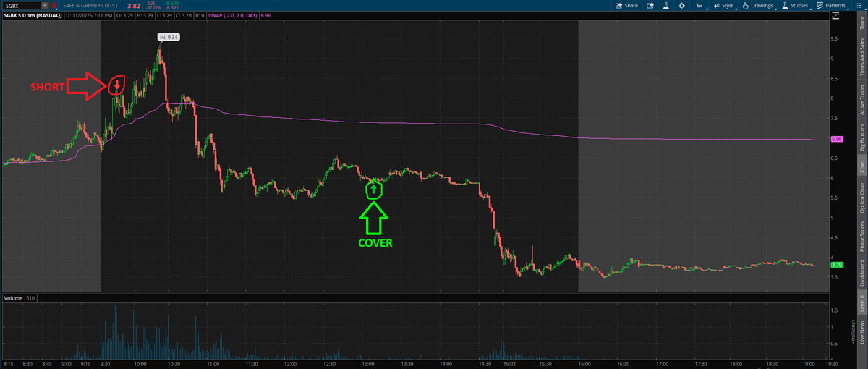The height and width of the screenshot is (369, 868).
Task: Open the Dashboard side tab
Action: click(x=861, y=273)
